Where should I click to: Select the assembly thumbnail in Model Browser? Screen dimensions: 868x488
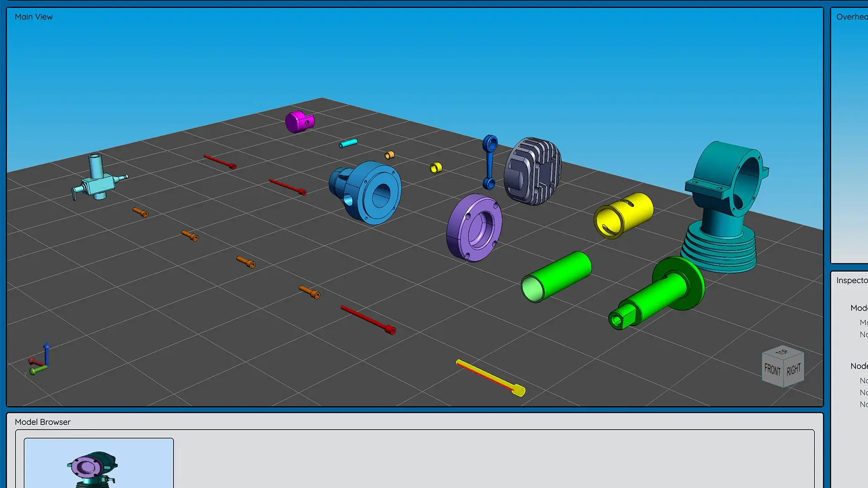click(x=98, y=463)
